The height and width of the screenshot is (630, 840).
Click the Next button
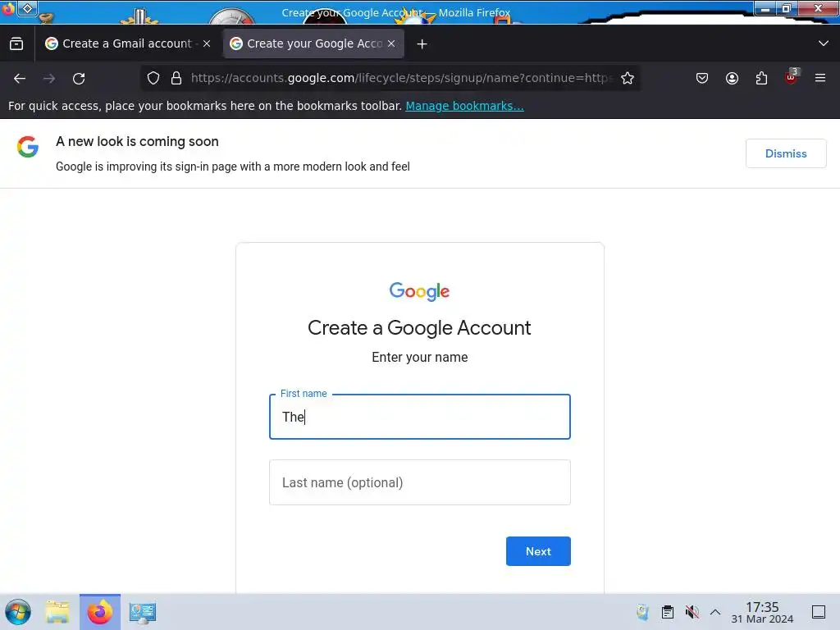click(x=538, y=551)
